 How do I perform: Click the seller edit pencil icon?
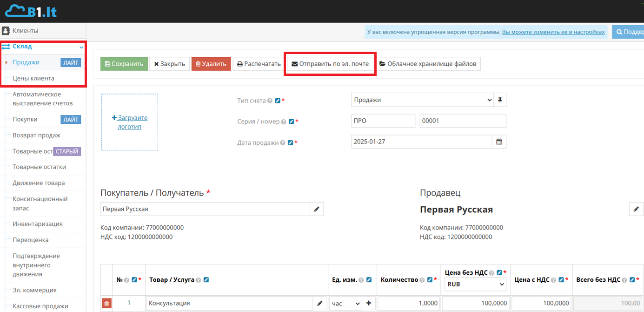point(636,209)
